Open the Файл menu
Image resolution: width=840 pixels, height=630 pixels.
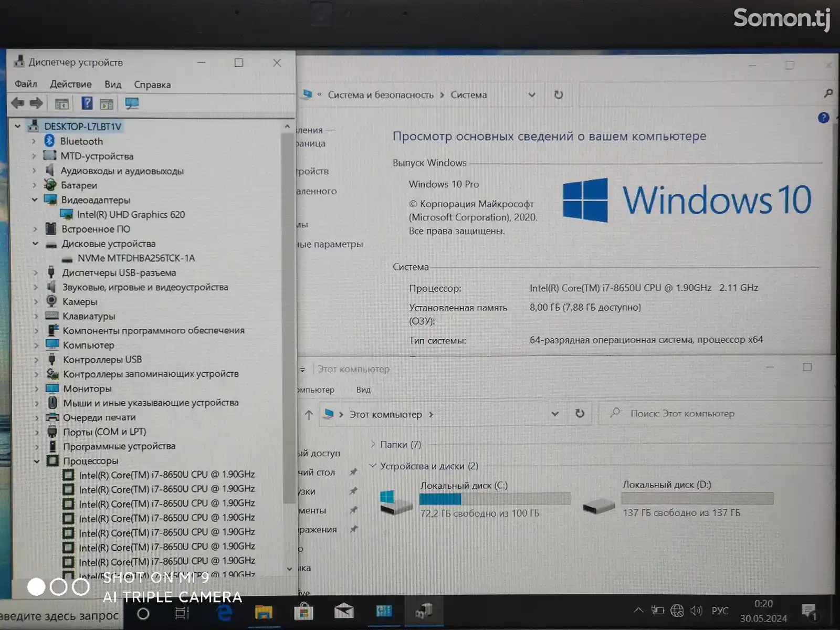26,84
